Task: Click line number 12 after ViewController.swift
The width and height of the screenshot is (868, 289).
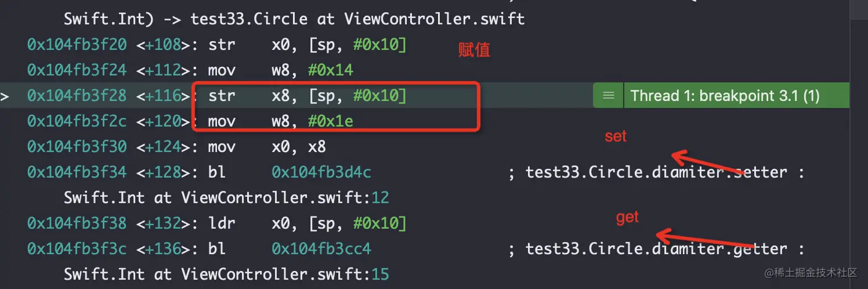Action: tap(381, 198)
